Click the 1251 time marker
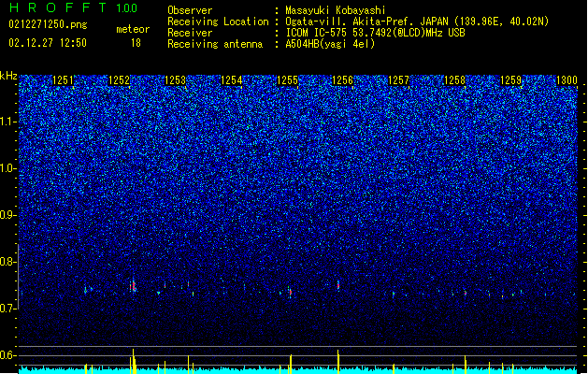The width and height of the screenshot is (588, 374). 63,80
